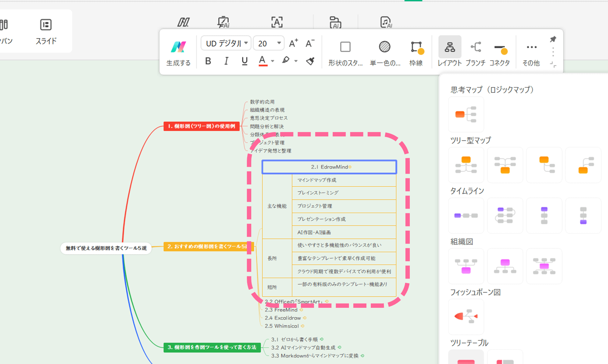608x364 pixels.
Task: Select green topic 3. 樹形図を作図ツールを使って書く方法
Action: [x=212, y=347]
